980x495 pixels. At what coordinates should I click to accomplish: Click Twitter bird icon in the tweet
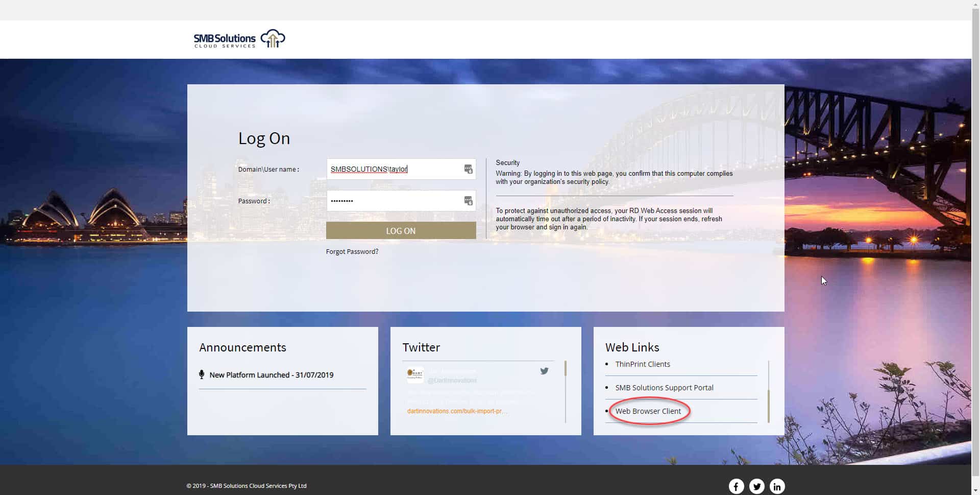[x=544, y=371]
